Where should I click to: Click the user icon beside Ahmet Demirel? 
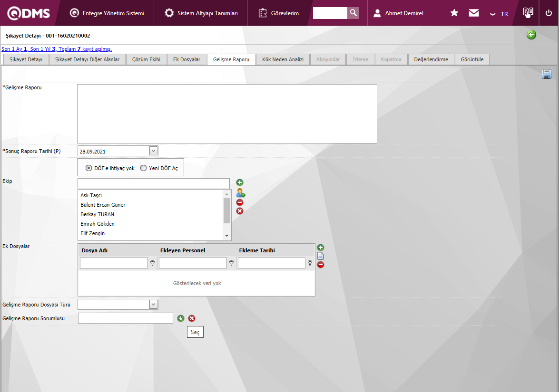tap(377, 13)
